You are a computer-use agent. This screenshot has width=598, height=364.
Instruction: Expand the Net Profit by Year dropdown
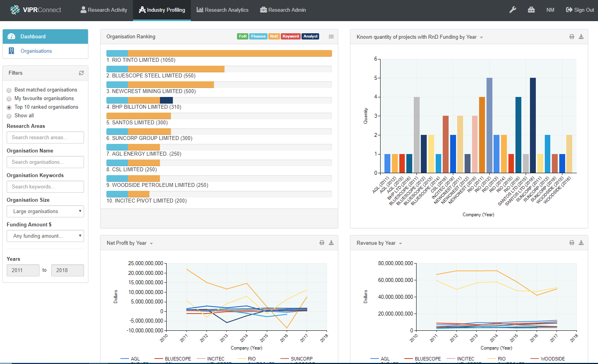pos(151,244)
